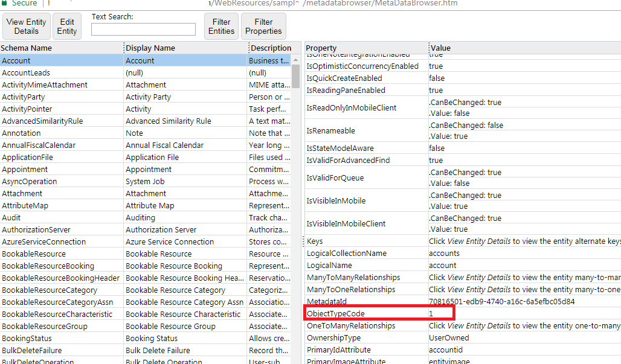Select the BulkDeleteFailure entity row
The width and height of the screenshot is (621, 364).
coord(60,350)
